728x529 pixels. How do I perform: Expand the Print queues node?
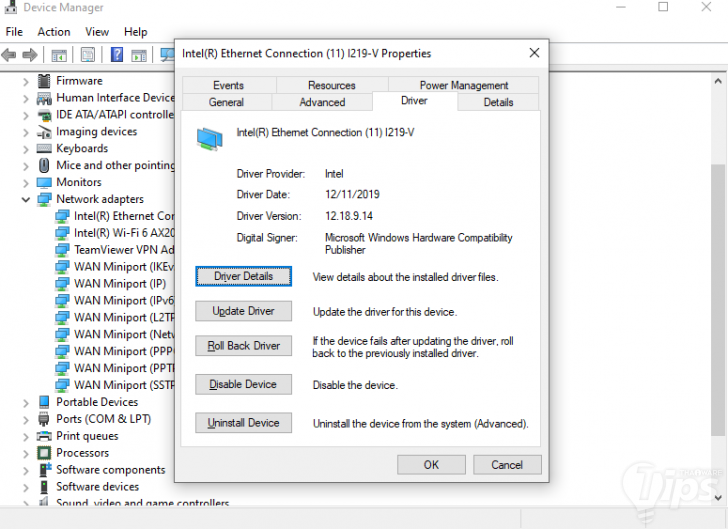(26, 437)
